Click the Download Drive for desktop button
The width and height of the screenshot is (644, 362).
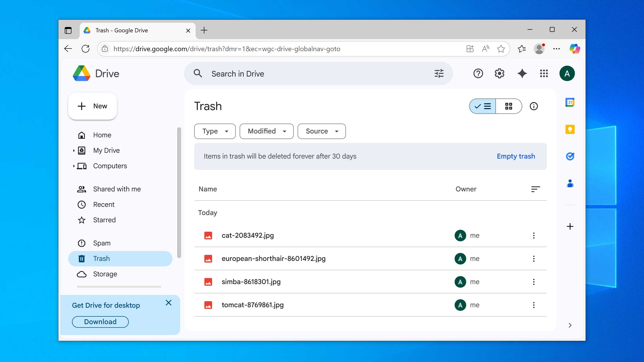[x=100, y=321]
